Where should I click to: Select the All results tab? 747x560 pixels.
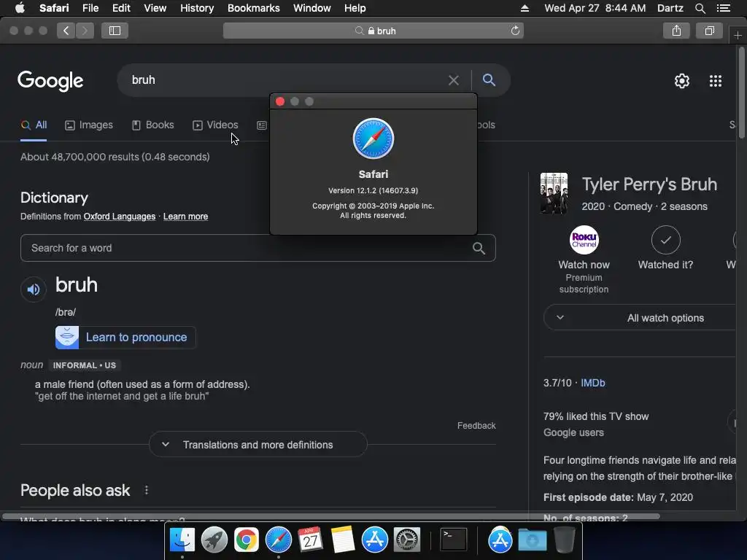(34, 125)
